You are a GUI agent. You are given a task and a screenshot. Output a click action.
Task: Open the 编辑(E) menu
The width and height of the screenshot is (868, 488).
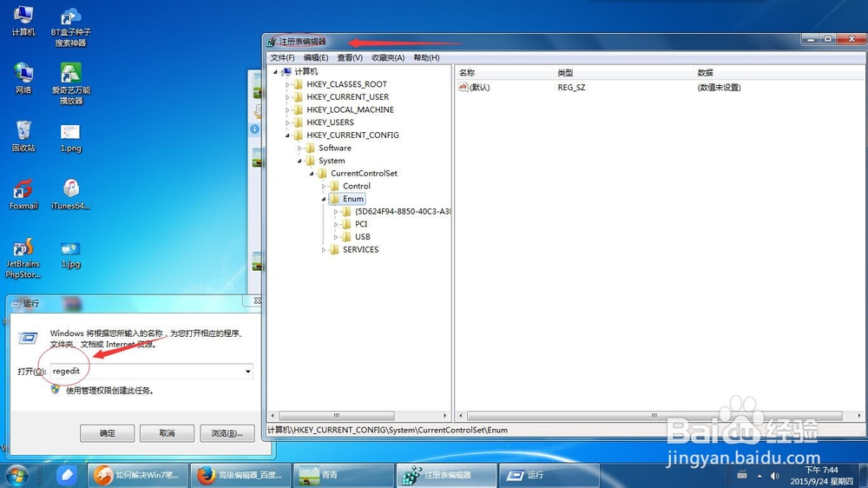(316, 57)
